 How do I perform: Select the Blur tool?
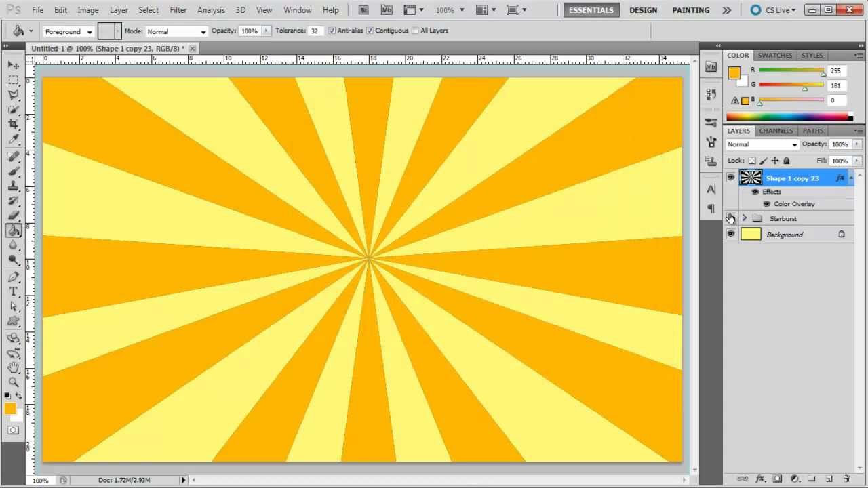pyautogui.click(x=14, y=245)
